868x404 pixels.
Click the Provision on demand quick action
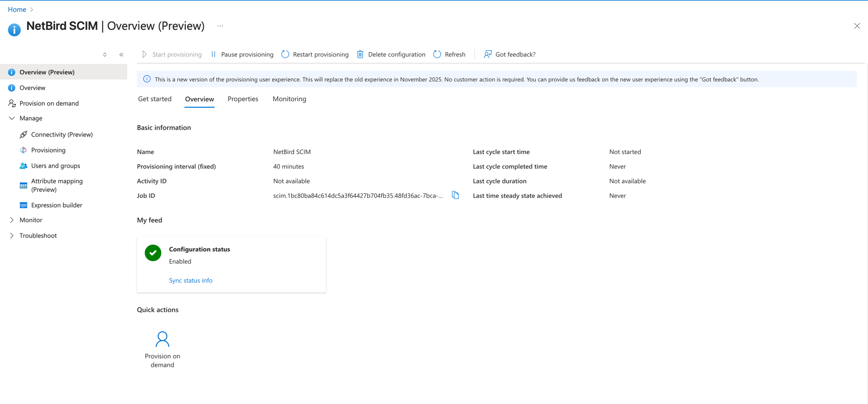[162, 349]
